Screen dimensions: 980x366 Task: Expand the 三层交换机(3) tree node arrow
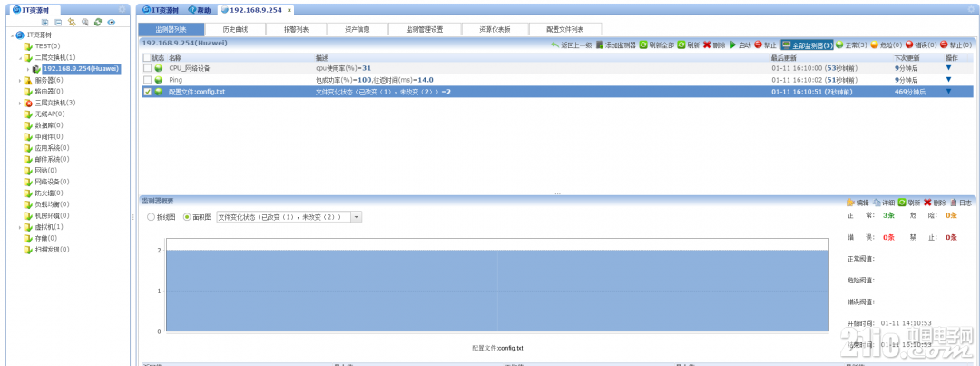tap(20, 103)
